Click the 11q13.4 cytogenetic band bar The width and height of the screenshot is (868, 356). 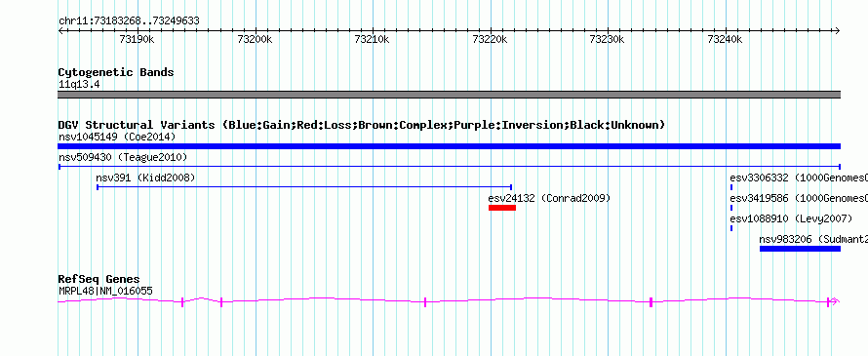pos(449,95)
